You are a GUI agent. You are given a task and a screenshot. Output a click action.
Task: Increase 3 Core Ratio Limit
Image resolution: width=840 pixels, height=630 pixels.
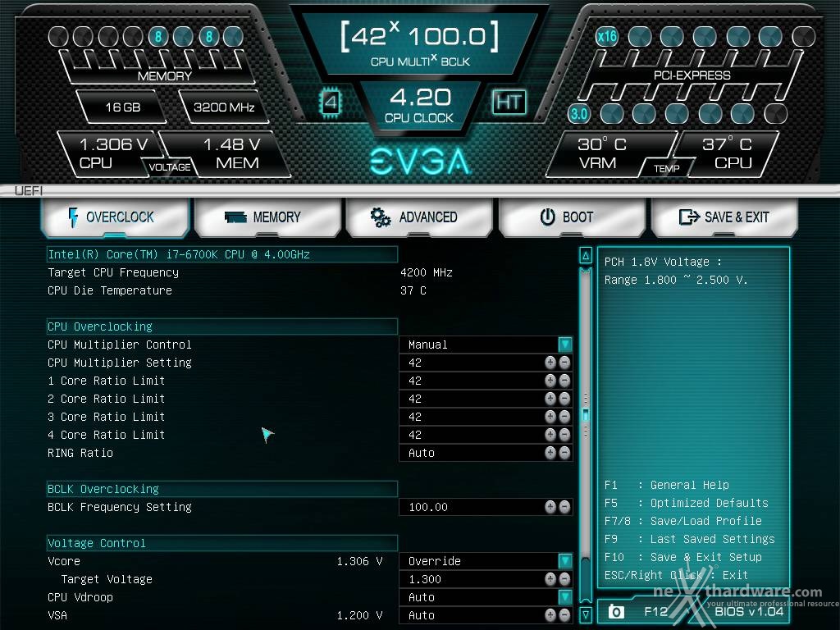coord(550,416)
